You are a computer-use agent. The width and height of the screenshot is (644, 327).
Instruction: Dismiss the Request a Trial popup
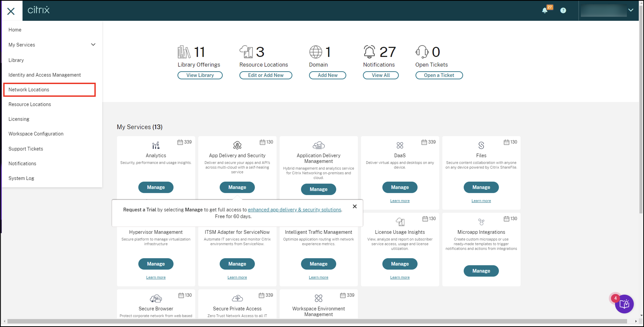tap(355, 206)
